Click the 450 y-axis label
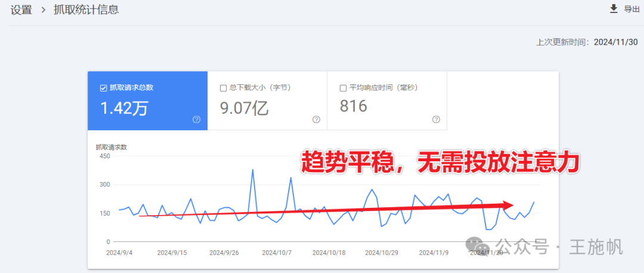 click(x=106, y=156)
